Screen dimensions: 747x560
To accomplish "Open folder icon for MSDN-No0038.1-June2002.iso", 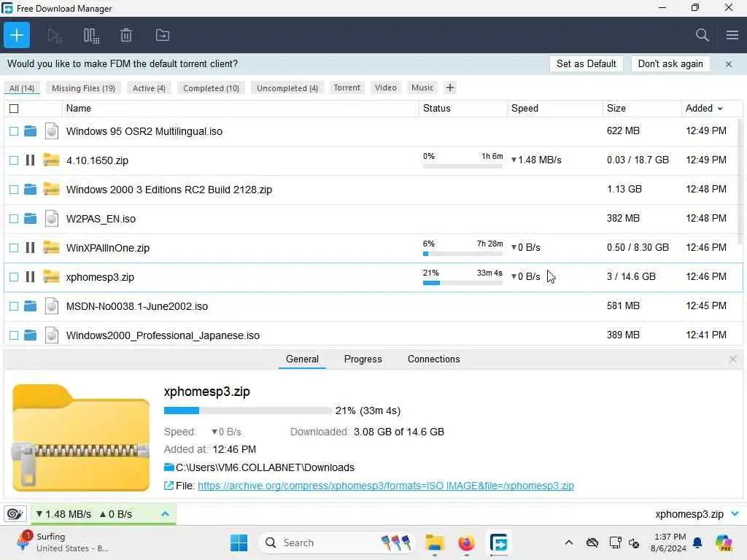I will [x=30, y=306].
